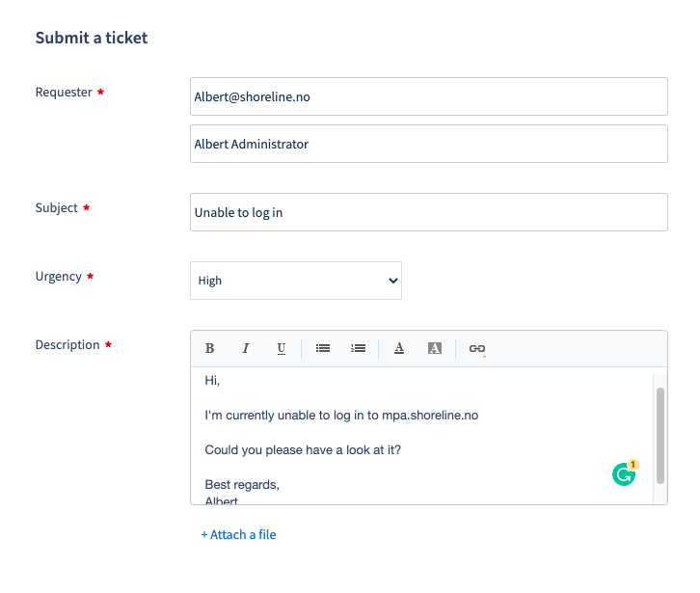Viewport: 700px width, 593px height.
Task: Click the + Attach a file link
Action: point(238,534)
